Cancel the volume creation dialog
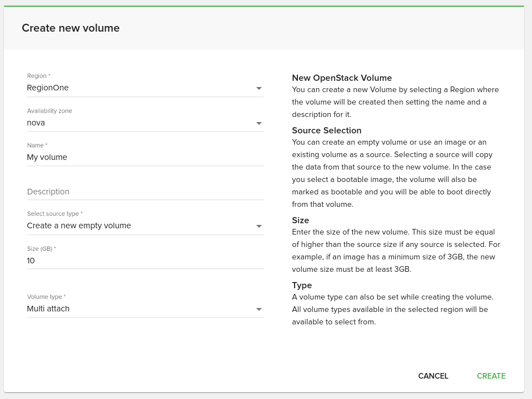 click(x=433, y=376)
